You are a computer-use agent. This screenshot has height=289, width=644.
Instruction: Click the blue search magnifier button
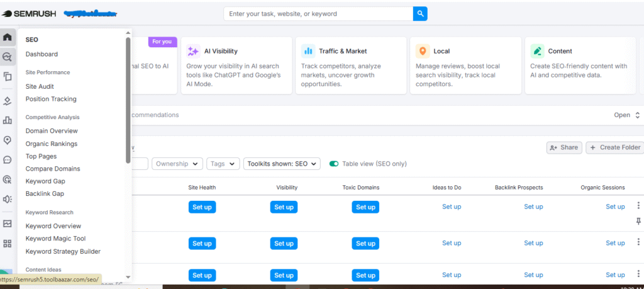pyautogui.click(x=420, y=14)
